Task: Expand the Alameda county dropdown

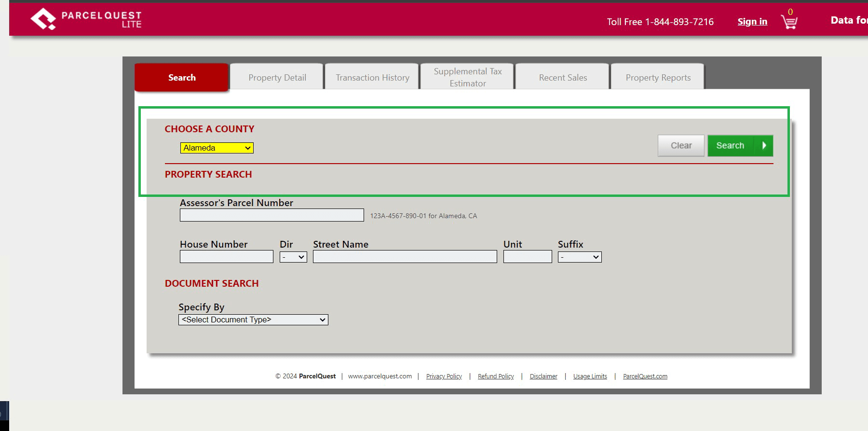Action: pyautogui.click(x=217, y=148)
